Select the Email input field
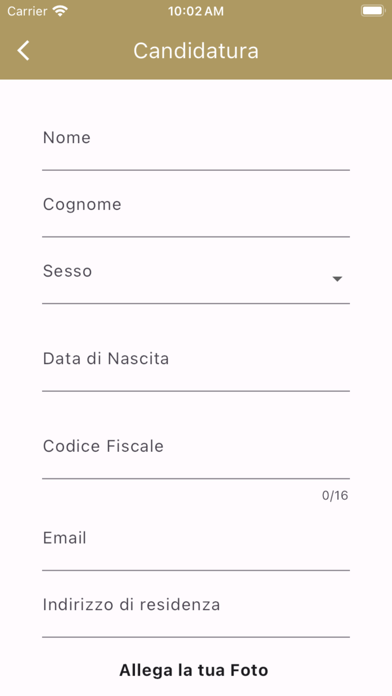 click(x=196, y=546)
